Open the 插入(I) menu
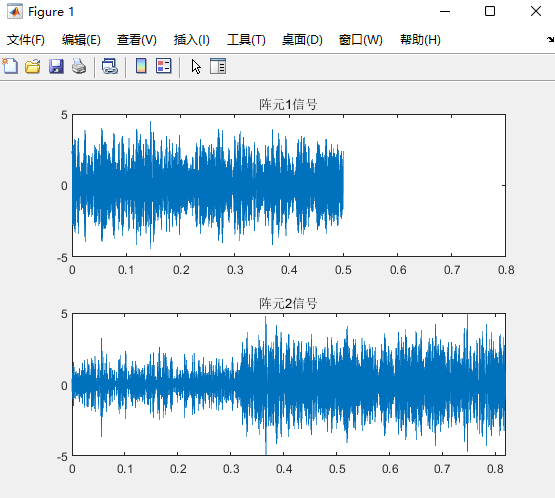 [x=191, y=40]
